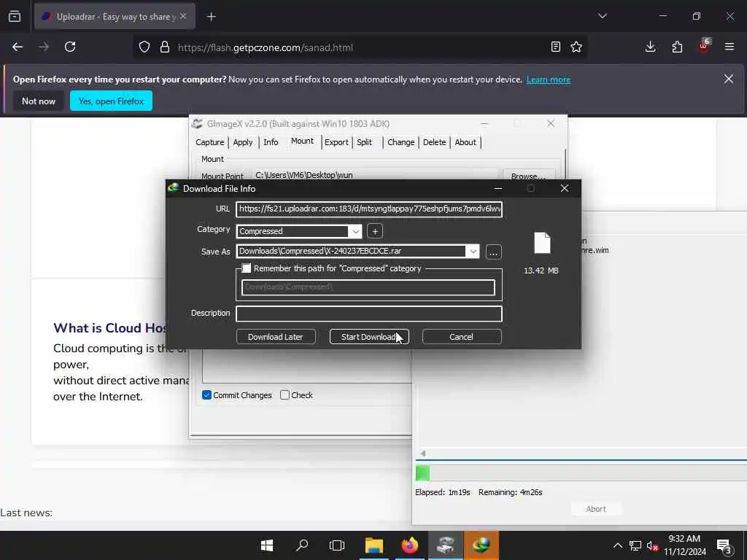Open Task View from the taskbar
The height and width of the screenshot is (560, 747).
coord(337,545)
